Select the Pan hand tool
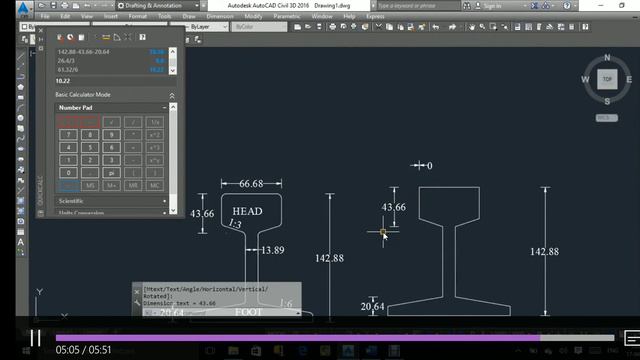The width and height of the screenshot is (640, 360). click(x=471, y=27)
